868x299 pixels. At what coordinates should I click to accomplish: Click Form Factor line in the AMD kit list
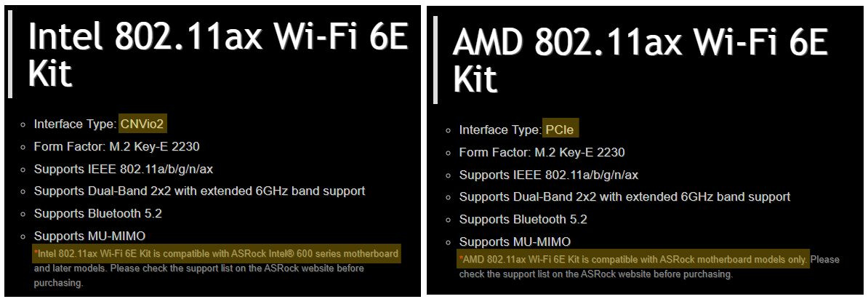[542, 152]
